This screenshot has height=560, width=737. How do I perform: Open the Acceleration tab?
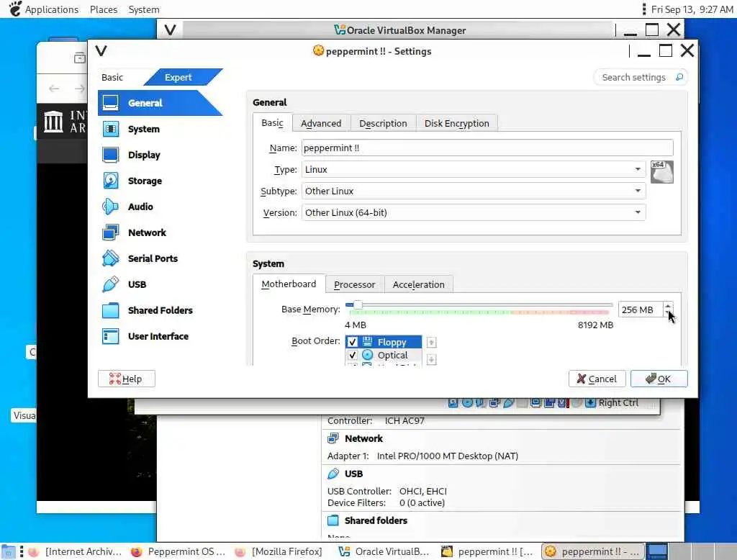pos(418,284)
